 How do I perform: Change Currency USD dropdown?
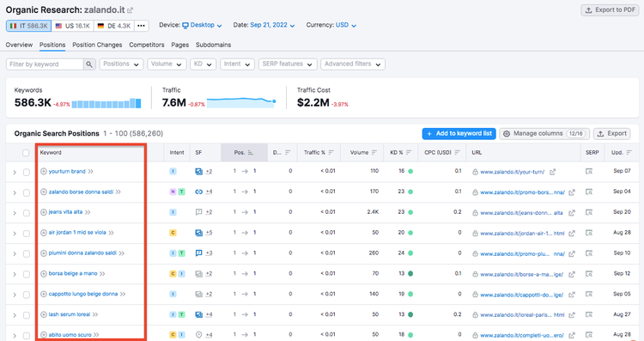click(x=346, y=25)
